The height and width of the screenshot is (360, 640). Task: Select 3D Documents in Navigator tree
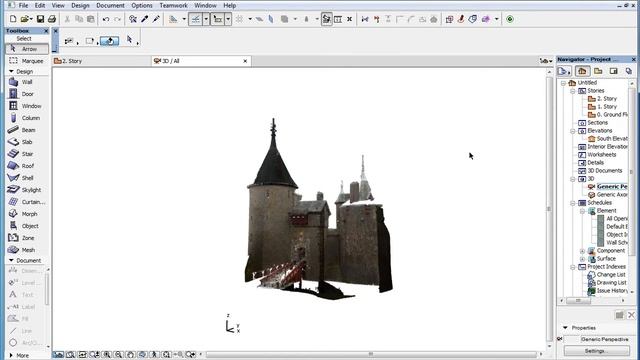click(x=605, y=171)
